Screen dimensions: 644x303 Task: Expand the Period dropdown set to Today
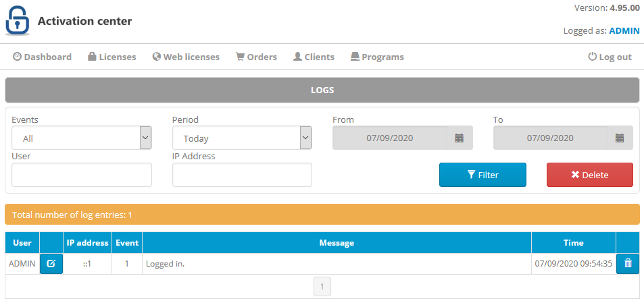(x=242, y=138)
